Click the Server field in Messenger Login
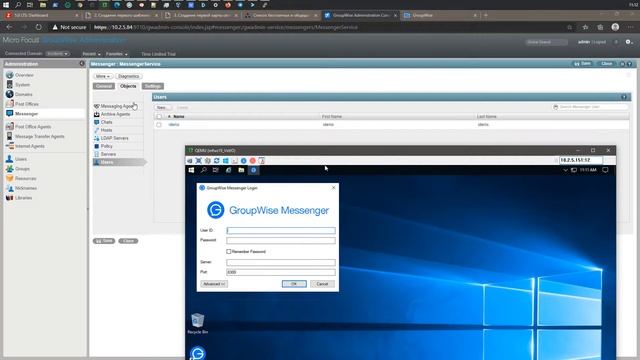 [x=281, y=262]
